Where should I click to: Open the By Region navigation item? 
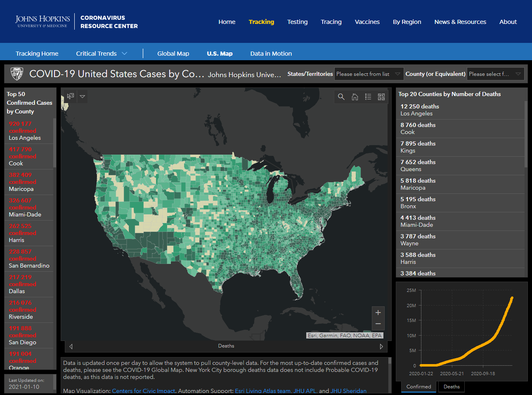(x=407, y=22)
